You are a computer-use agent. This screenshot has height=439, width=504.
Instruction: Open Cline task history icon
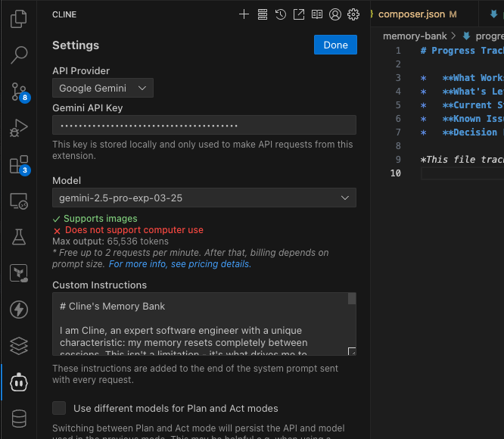[x=281, y=14]
